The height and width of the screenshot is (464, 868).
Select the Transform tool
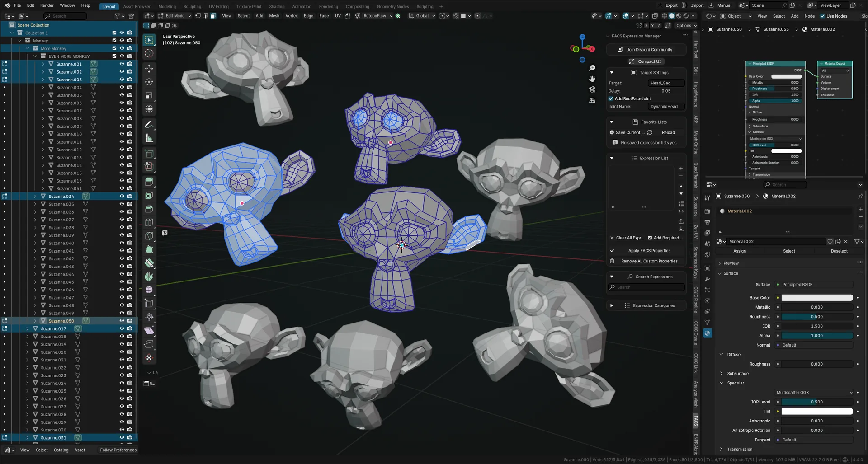pyautogui.click(x=149, y=109)
